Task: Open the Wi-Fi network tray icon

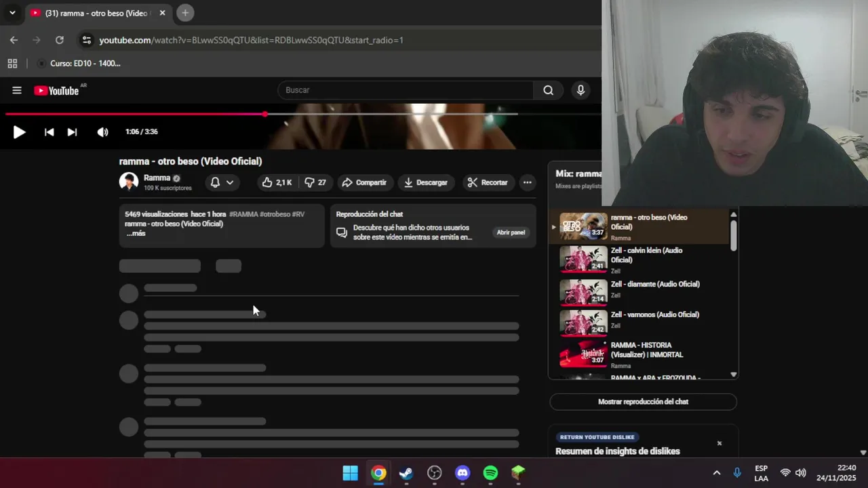Action: click(x=785, y=473)
